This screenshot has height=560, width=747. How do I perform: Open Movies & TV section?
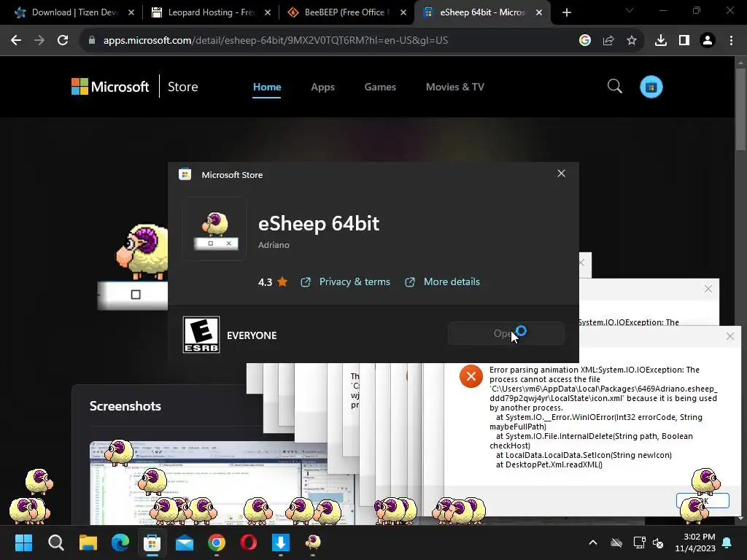pyautogui.click(x=455, y=87)
